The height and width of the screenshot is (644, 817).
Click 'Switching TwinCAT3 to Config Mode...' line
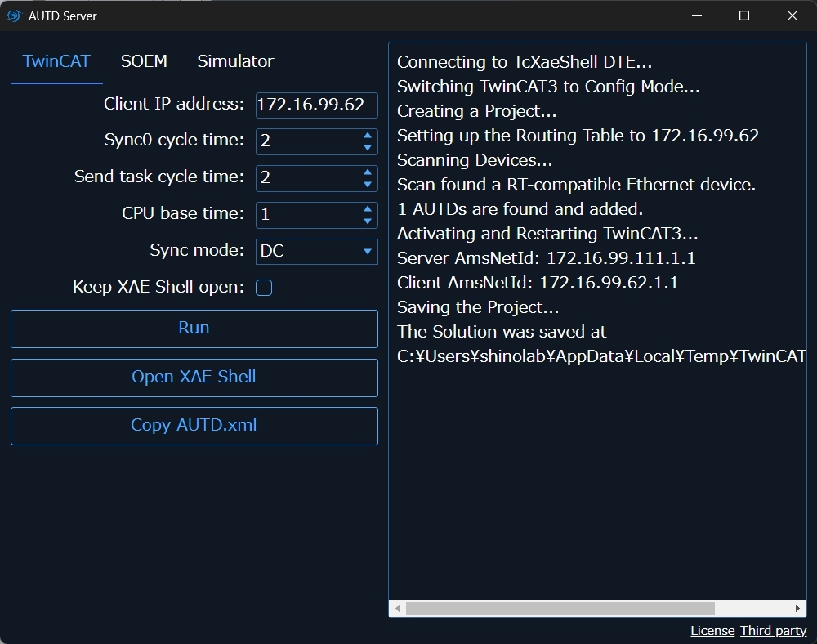(x=548, y=87)
